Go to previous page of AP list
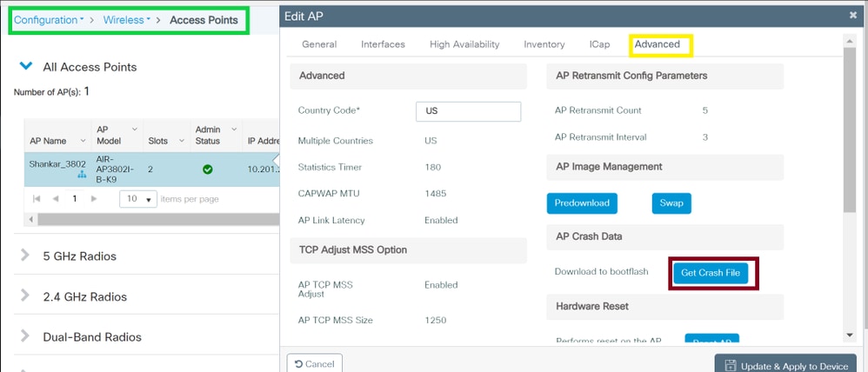 [x=56, y=199]
